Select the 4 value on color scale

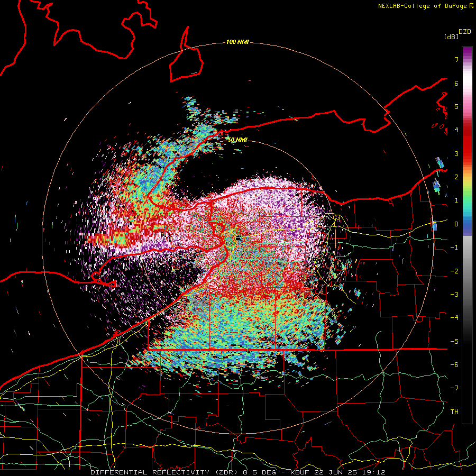click(x=456, y=130)
